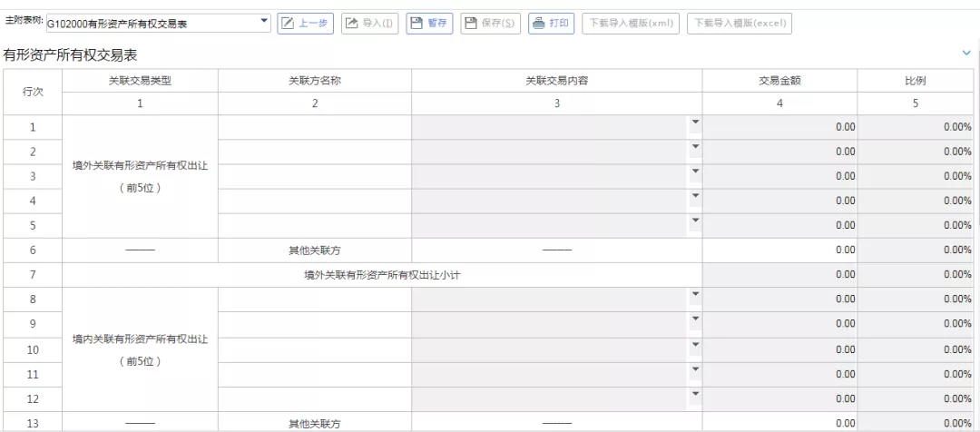Download the excel import template
This screenshot has height=432, width=980.
739,23
